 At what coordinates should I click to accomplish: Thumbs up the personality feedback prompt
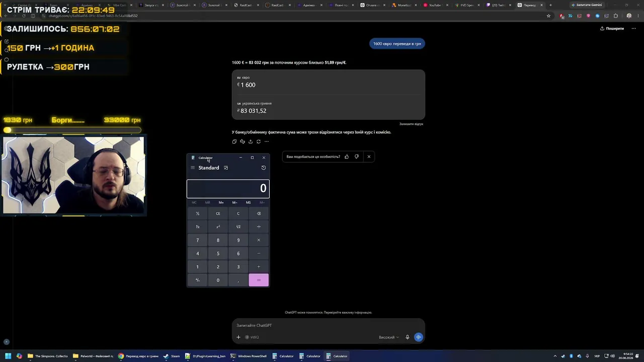[347, 157]
